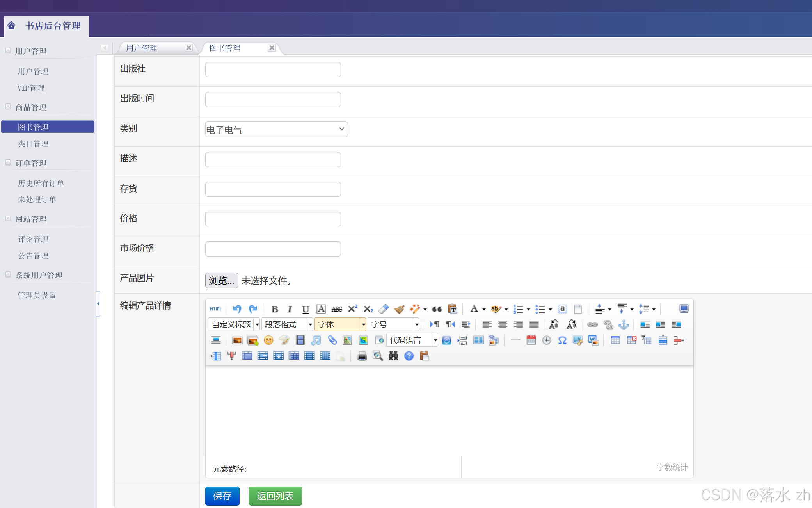Open the 段落格式 paragraph format dropdown
The width and height of the screenshot is (812, 508).
pyautogui.click(x=288, y=324)
